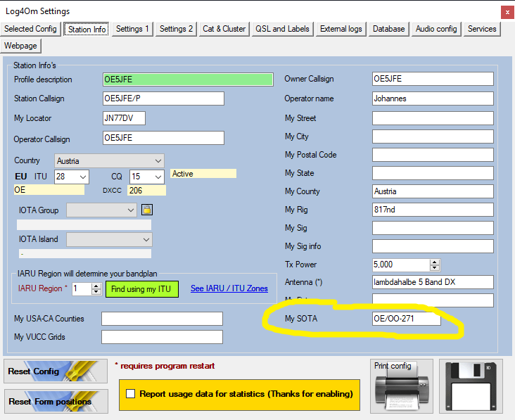Click the My County field
The width and height of the screenshot is (515, 420).
[x=433, y=191]
